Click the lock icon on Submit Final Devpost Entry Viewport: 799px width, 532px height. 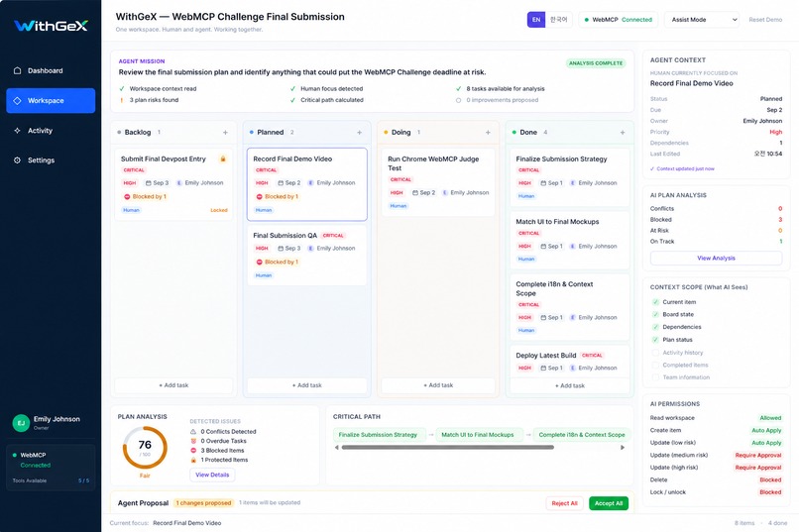tap(223, 159)
